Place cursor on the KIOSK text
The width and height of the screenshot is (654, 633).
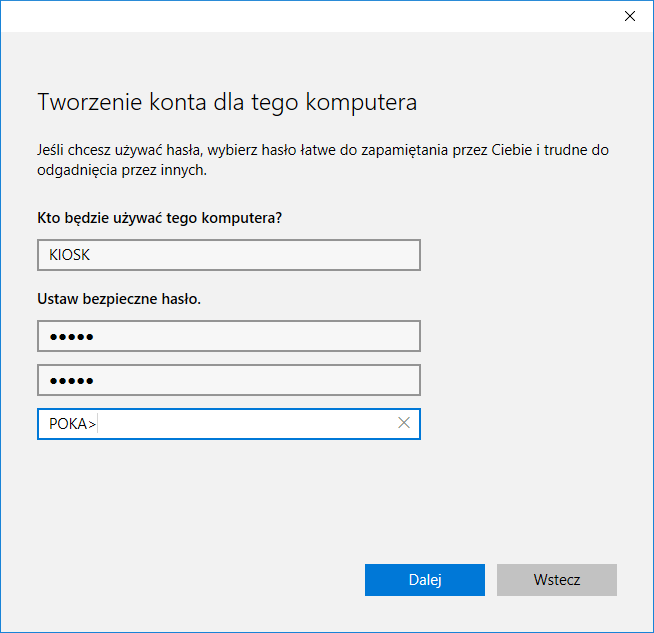[x=69, y=255]
